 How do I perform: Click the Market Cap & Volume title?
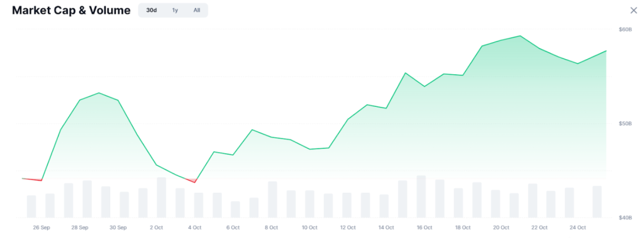(71, 11)
